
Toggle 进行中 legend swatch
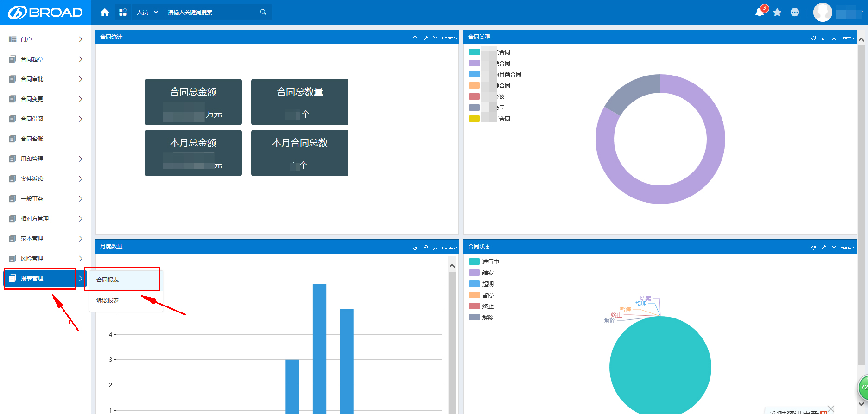[x=474, y=262]
